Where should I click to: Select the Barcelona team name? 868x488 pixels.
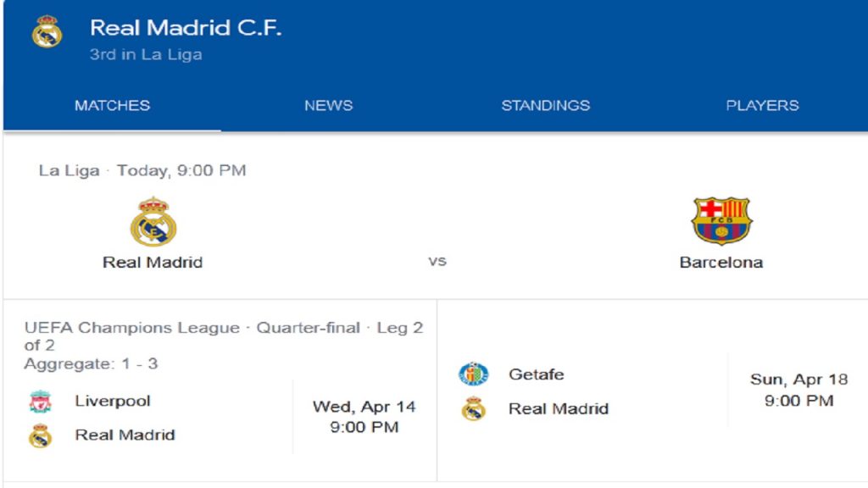(721, 263)
